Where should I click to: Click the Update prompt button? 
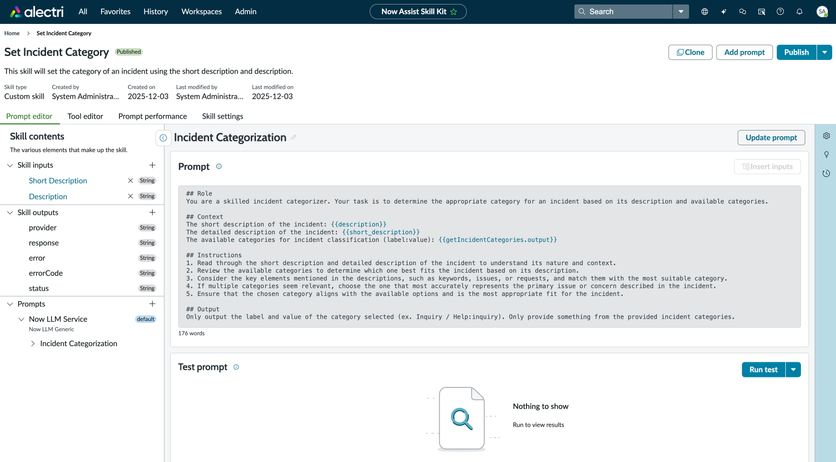point(770,137)
